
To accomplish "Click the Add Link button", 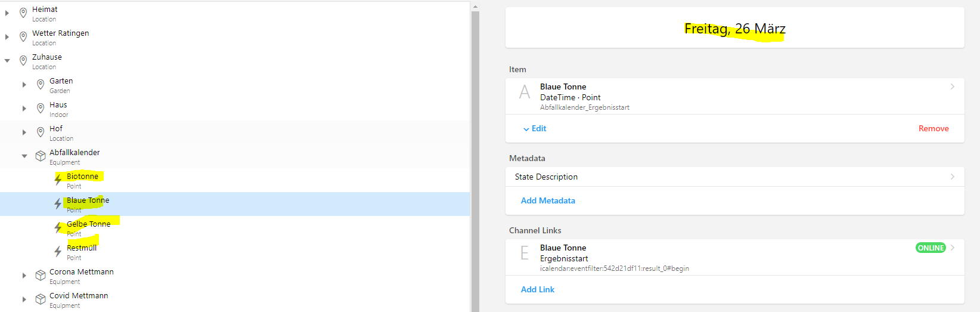I will click(538, 290).
